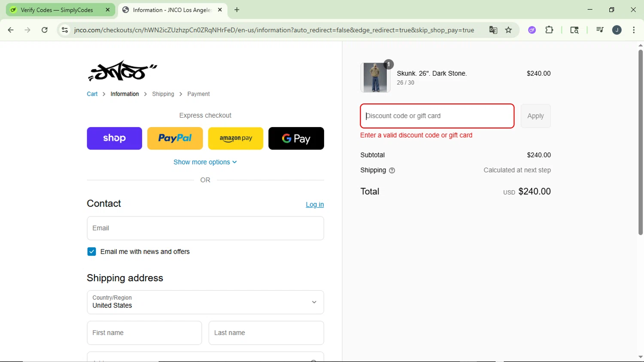Click the Skunk jeans product thumbnail

375,78
